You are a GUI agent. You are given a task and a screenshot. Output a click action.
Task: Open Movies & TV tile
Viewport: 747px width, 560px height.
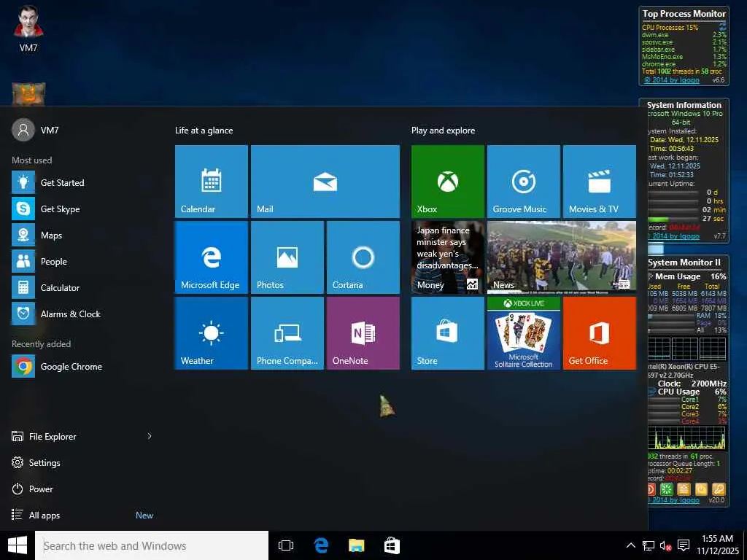pyautogui.click(x=600, y=182)
